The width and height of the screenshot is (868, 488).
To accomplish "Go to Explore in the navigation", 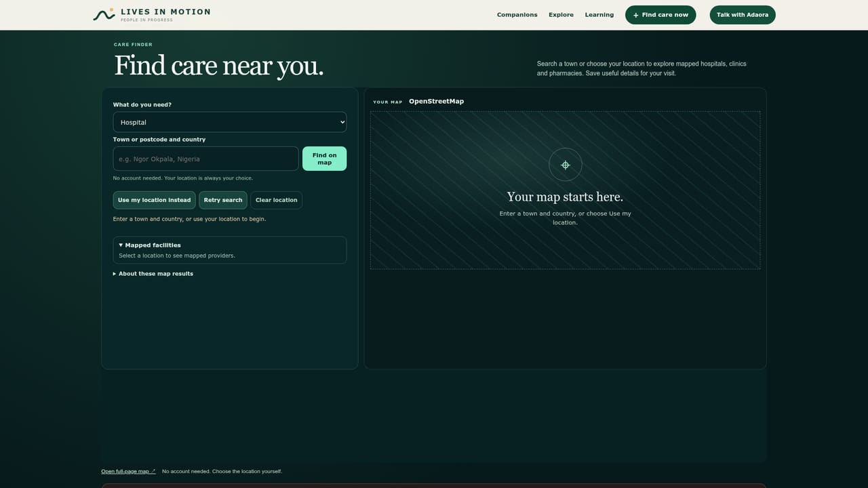I will click(561, 15).
